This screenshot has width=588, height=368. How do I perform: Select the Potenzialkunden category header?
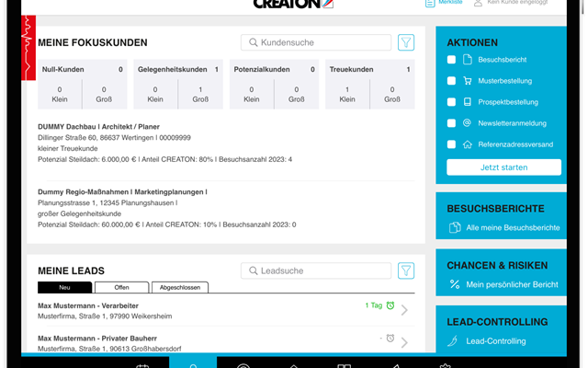point(274,69)
